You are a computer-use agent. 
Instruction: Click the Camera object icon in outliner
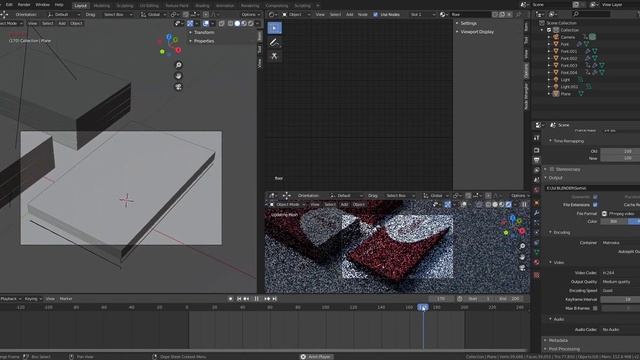click(556, 37)
